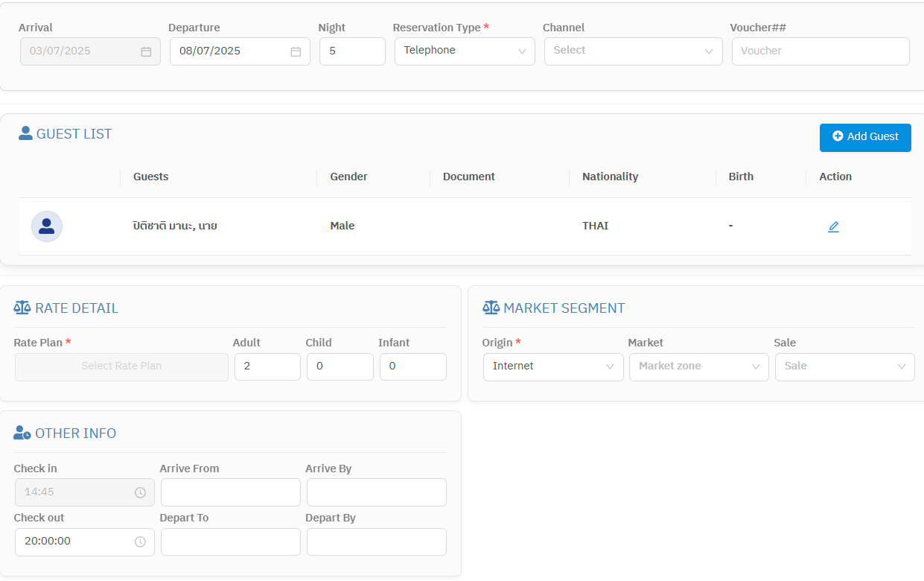The image size is (924, 581).
Task: Open the Sale dropdown
Action: click(x=844, y=366)
